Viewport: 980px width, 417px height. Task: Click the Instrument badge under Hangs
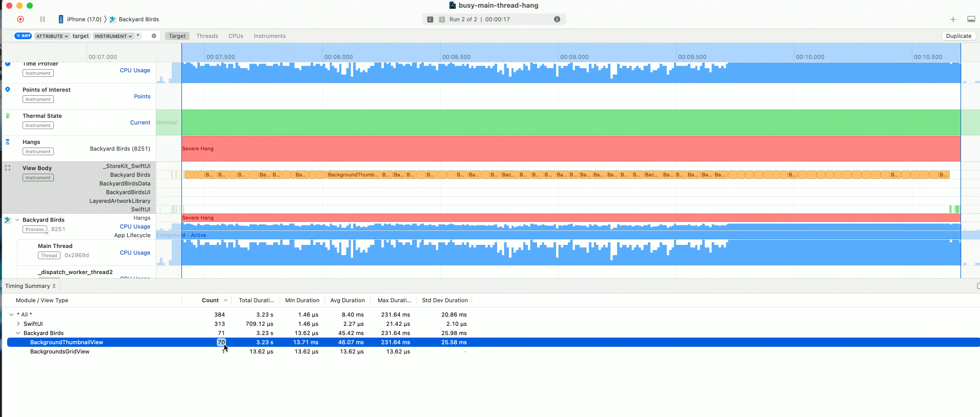pos(38,152)
